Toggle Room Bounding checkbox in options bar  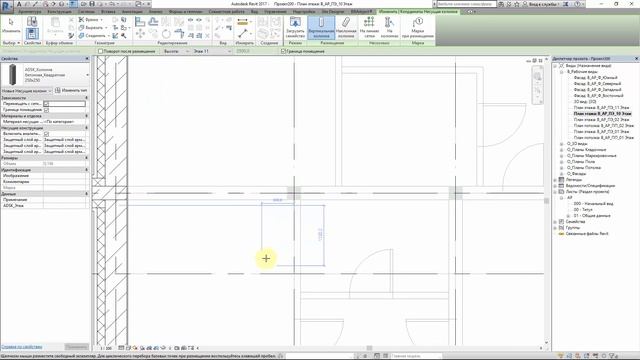[283, 51]
